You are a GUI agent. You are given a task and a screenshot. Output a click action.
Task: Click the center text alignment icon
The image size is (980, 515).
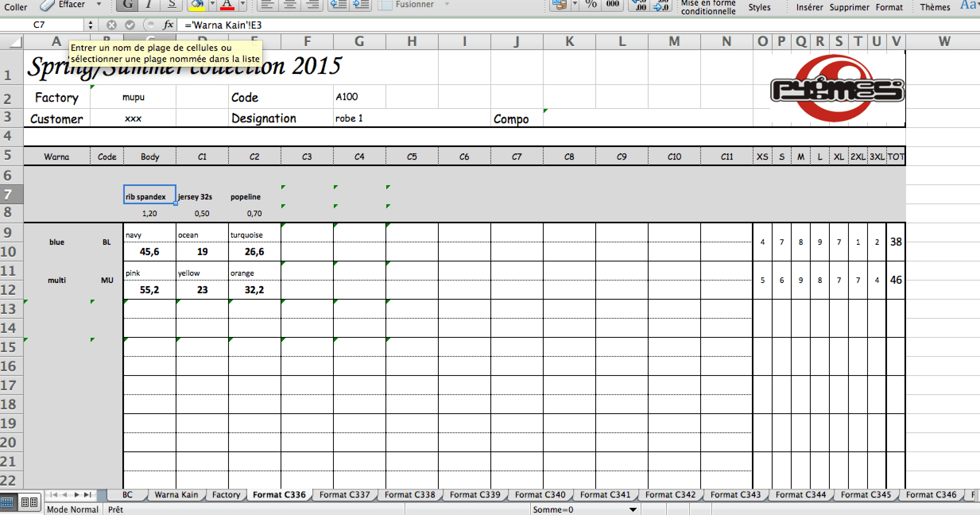tap(290, 4)
